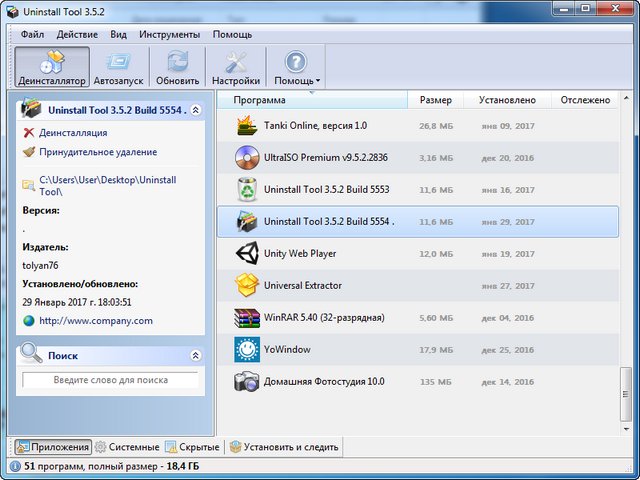Sort by the Программа column header
640x480 pixels.
(x=312, y=100)
